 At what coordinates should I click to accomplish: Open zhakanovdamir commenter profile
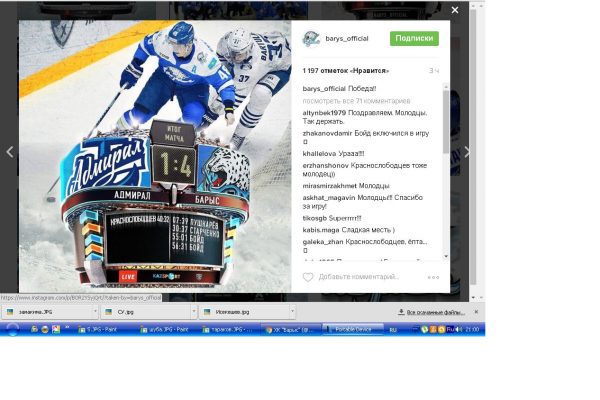(x=327, y=133)
